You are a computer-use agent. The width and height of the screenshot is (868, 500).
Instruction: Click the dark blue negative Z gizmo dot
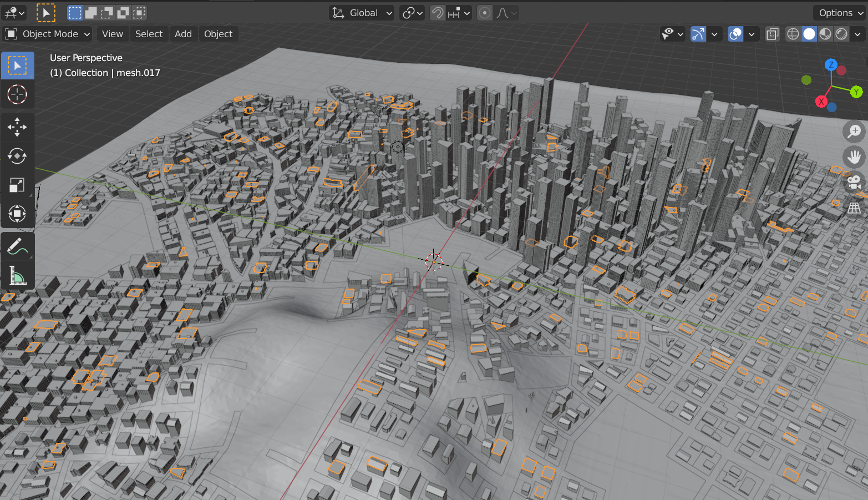pos(832,107)
